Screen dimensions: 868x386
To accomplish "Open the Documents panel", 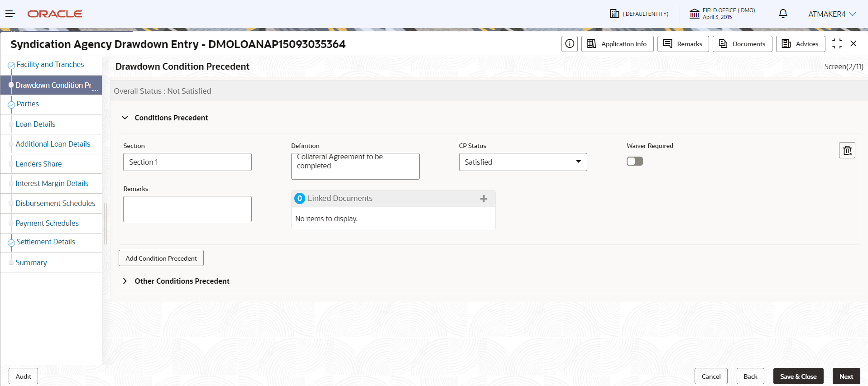I will click(x=743, y=44).
